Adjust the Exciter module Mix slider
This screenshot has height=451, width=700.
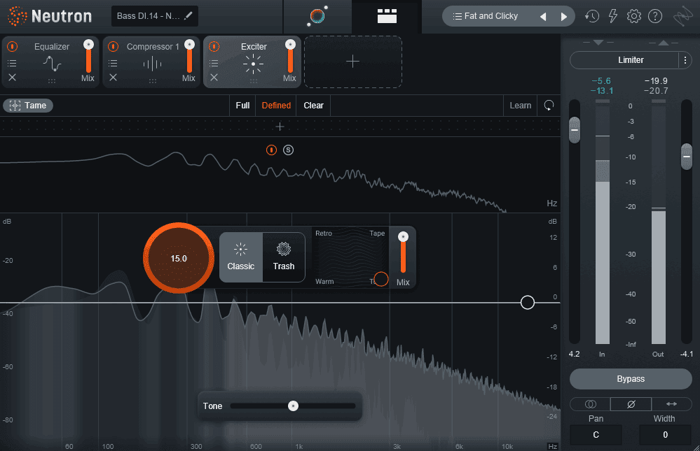click(290, 57)
